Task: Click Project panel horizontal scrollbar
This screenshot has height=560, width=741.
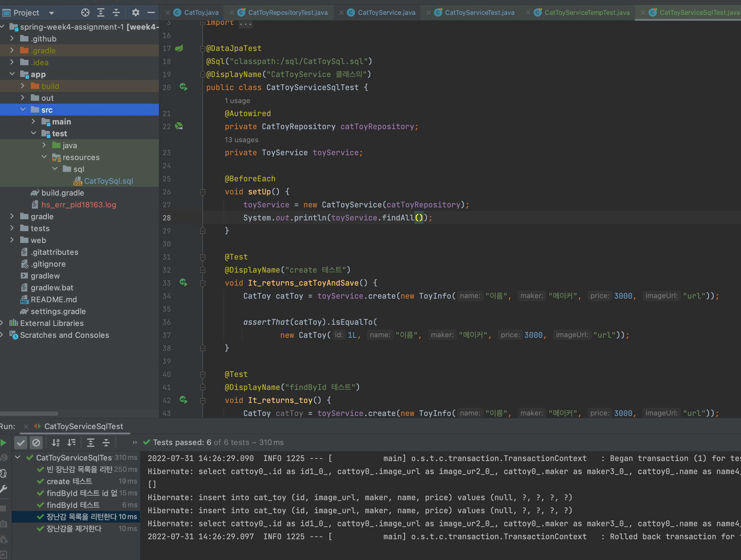Action: point(29,413)
